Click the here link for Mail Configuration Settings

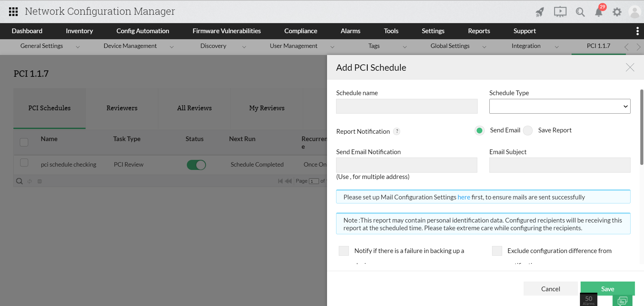(464, 197)
